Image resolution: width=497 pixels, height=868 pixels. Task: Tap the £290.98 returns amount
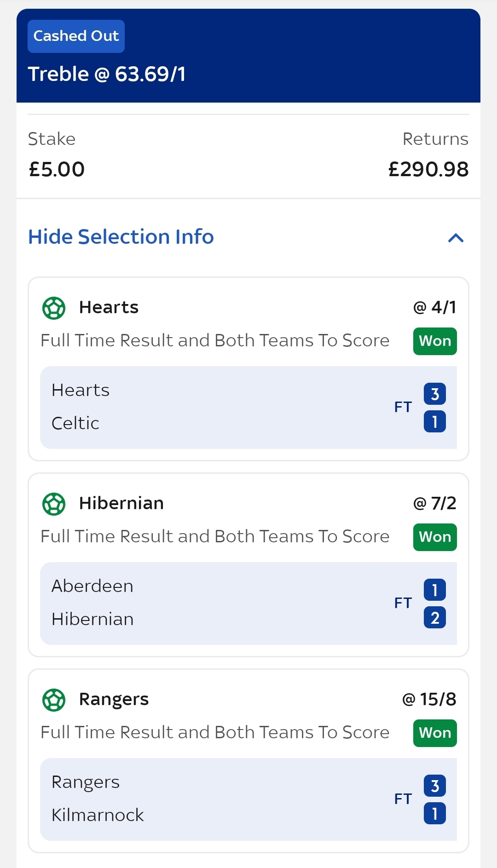point(428,169)
